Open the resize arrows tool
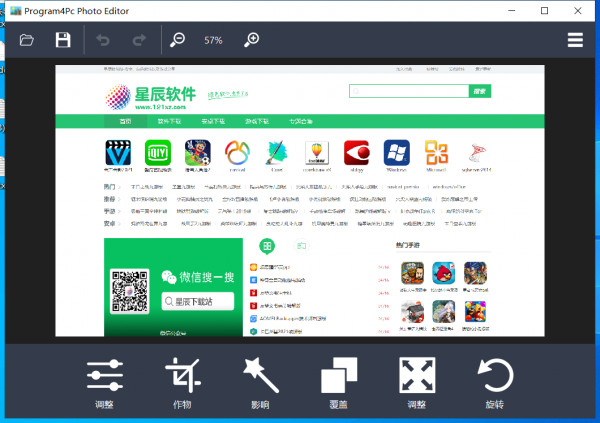600x423 pixels. tap(417, 383)
